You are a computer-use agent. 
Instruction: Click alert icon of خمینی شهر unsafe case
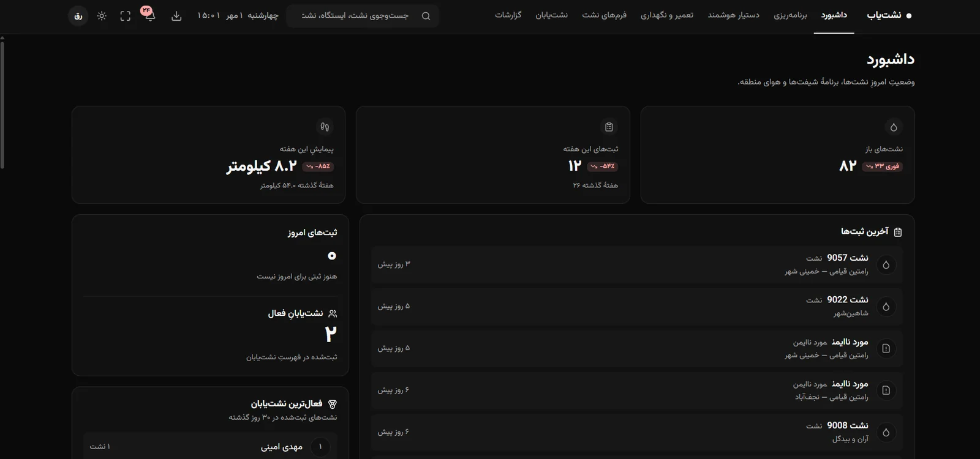(x=886, y=348)
